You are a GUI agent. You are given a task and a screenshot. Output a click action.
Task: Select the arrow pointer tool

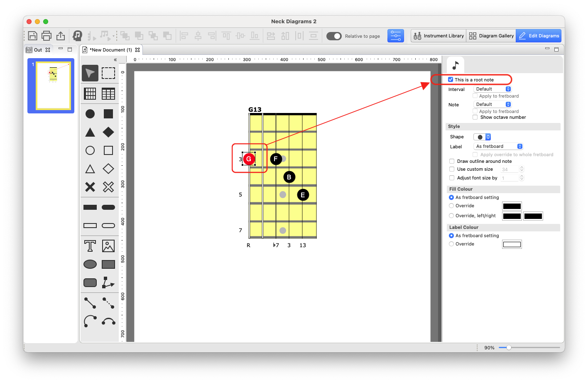tap(90, 73)
